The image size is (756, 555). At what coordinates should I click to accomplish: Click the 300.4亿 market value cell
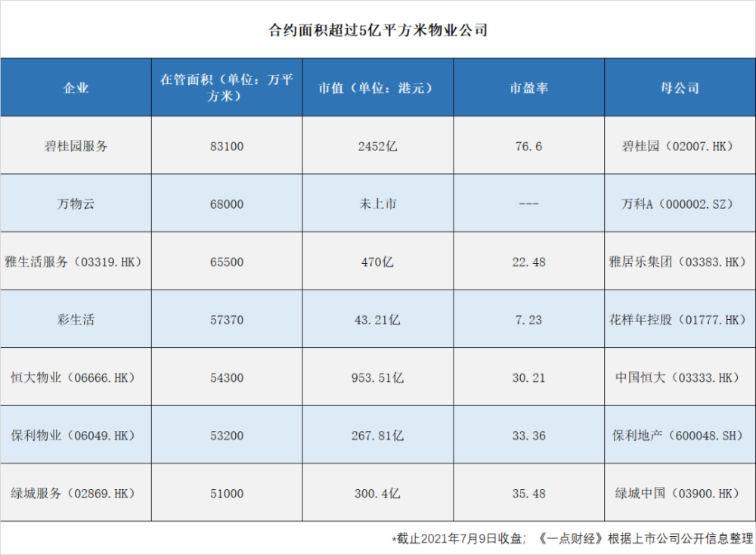377,493
